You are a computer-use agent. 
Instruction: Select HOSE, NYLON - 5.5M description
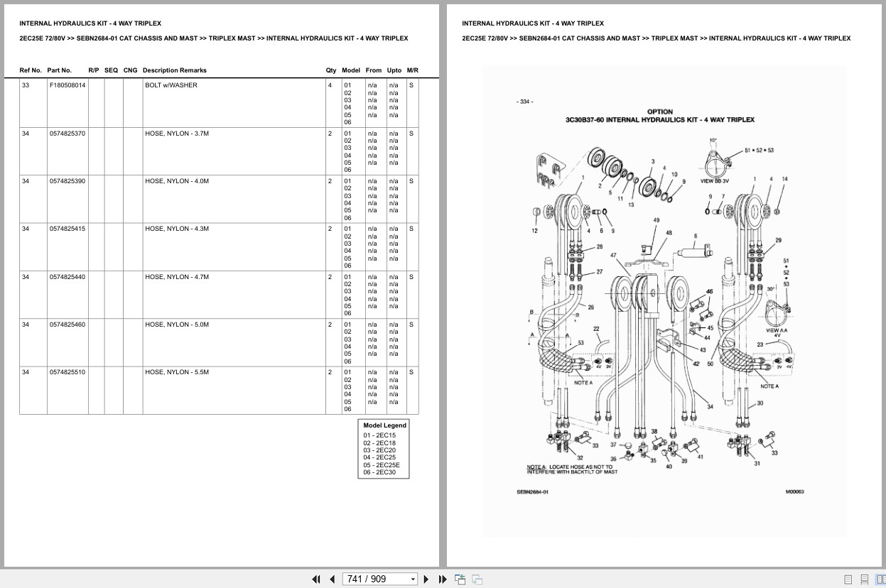177,372
